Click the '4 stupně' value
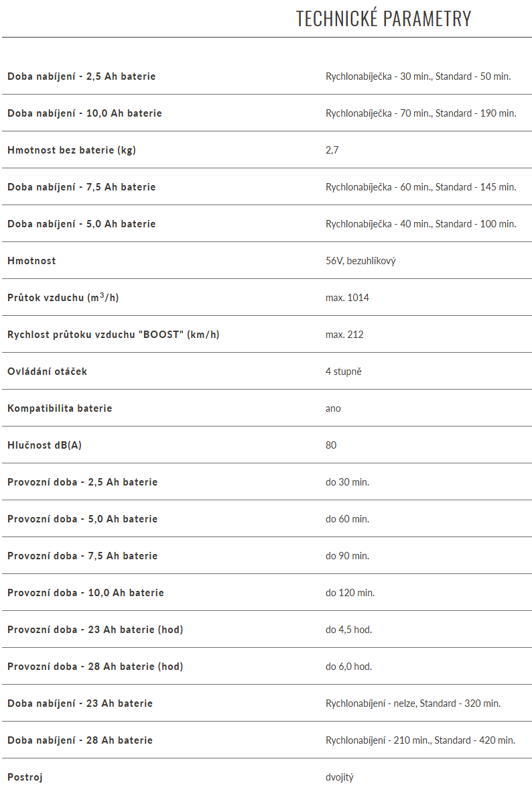The image size is (532, 792). [343, 372]
